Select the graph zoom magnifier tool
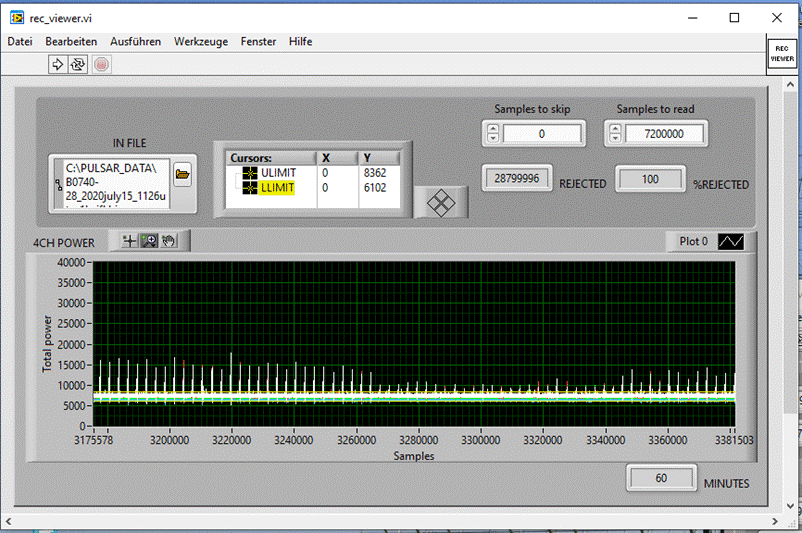This screenshot has width=802, height=533. coord(149,241)
